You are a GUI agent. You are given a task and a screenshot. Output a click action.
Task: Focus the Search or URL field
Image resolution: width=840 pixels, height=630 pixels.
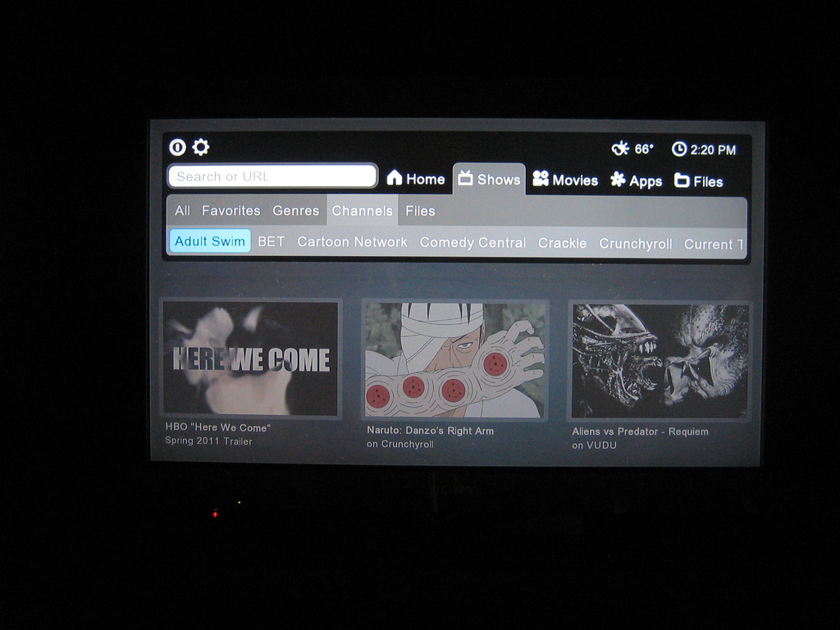click(272, 176)
